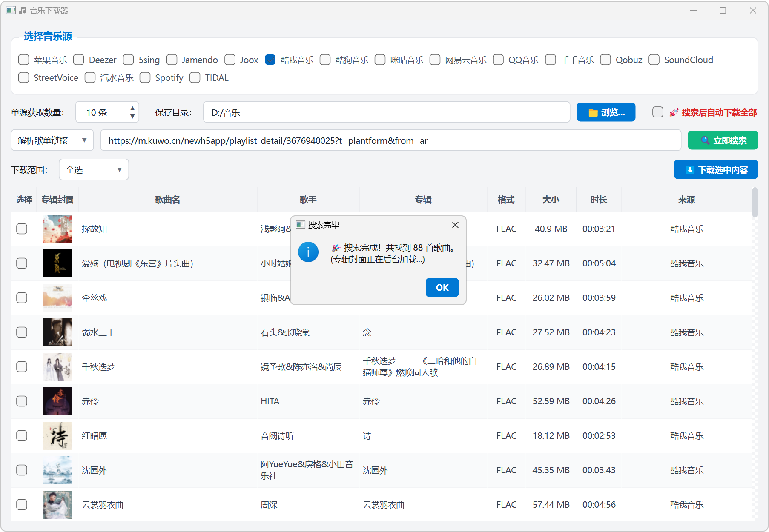This screenshot has width=769, height=532.
Task: Click album cover thumbnail of 赤伶
Action: click(x=57, y=401)
